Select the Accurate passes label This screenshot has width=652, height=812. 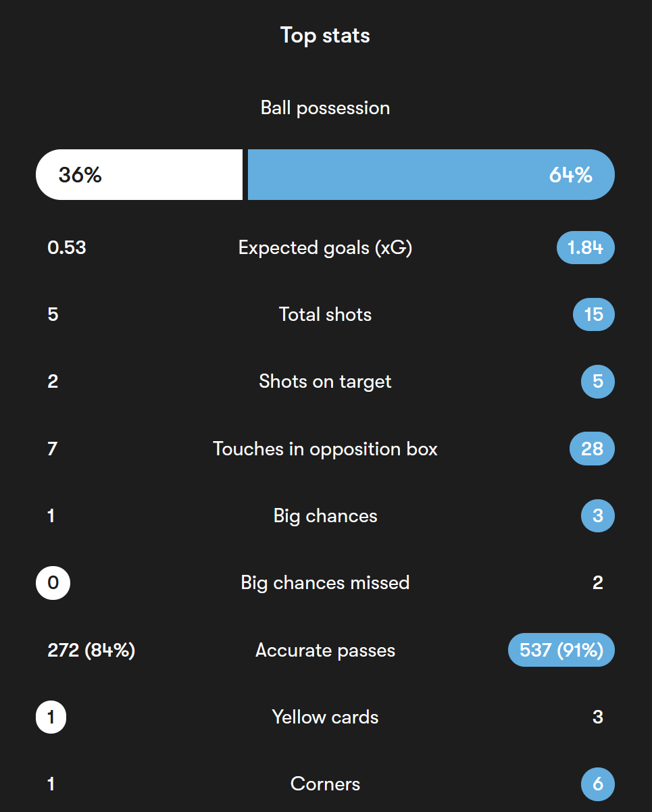tap(325, 651)
